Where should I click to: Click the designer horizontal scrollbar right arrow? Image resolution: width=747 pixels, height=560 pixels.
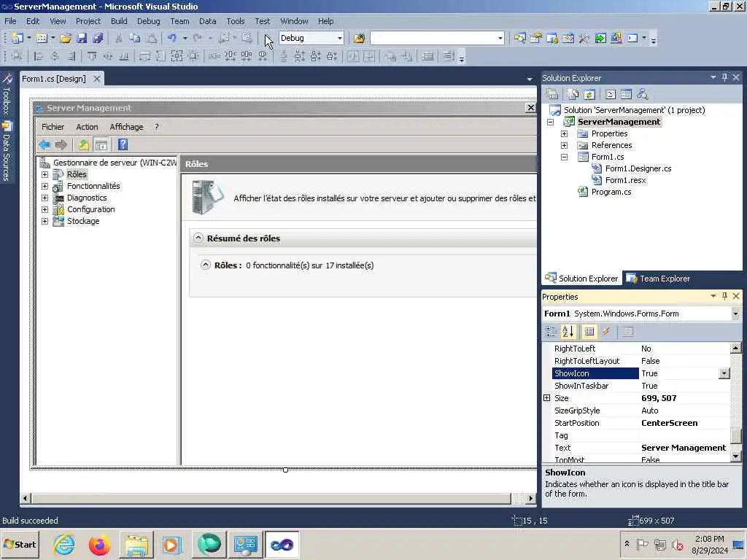tap(530, 499)
